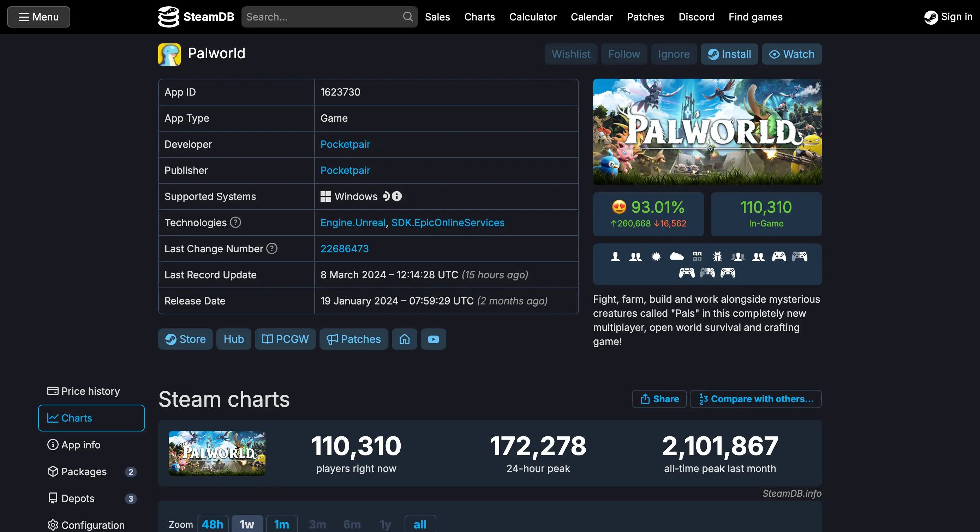Toggle Follow for Palworld
This screenshot has height=532, width=980.
624,54
